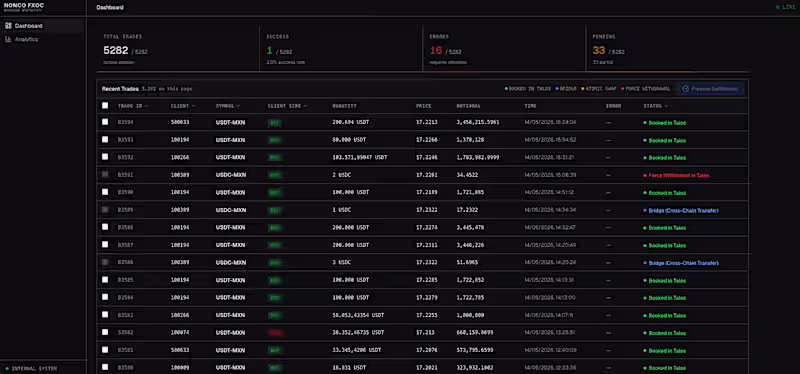This screenshot has width=800, height=374.
Task: Click client 100266 in the 1,000,000 notional row
Action: (180, 315)
